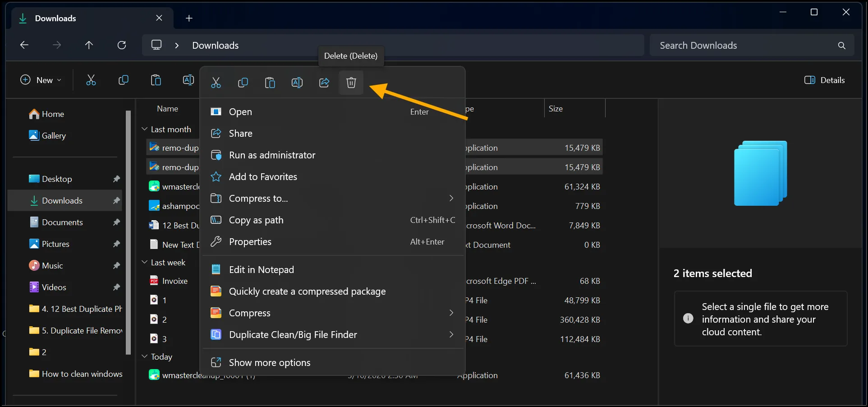
Task: Click the navigate back arrow icon
Action: [x=24, y=45]
